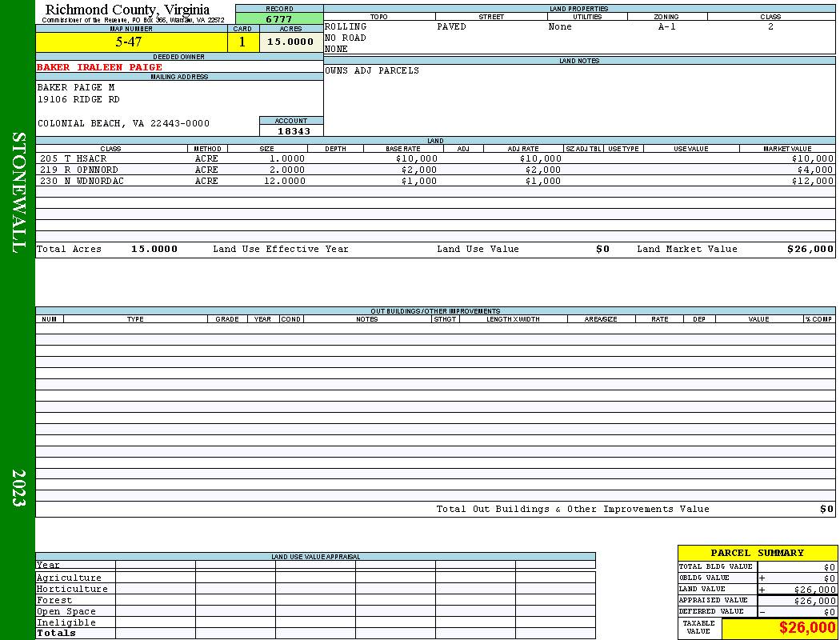Select the acres value 15.0000
Image resolution: width=840 pixels, height=640 pixels.
tap(291, 42)
